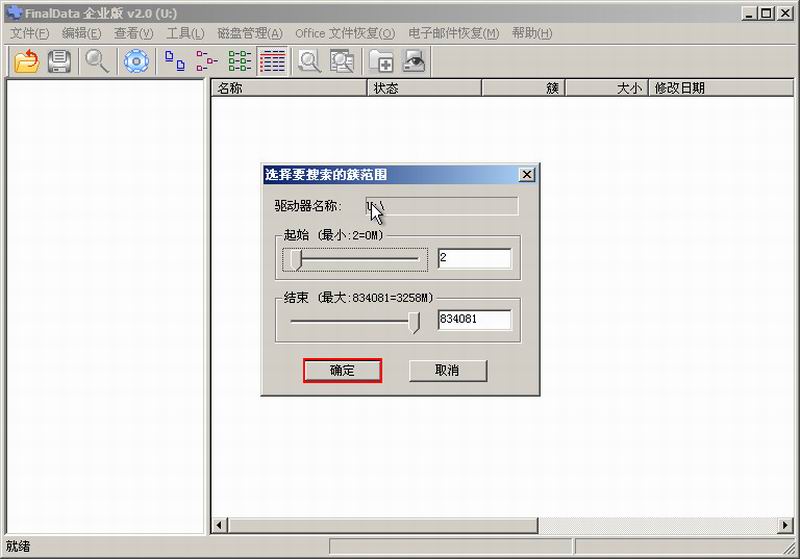This screenshot has height=559, width=800.
Task: Click the open folder toolbar icon
Action: click(26, 62)
